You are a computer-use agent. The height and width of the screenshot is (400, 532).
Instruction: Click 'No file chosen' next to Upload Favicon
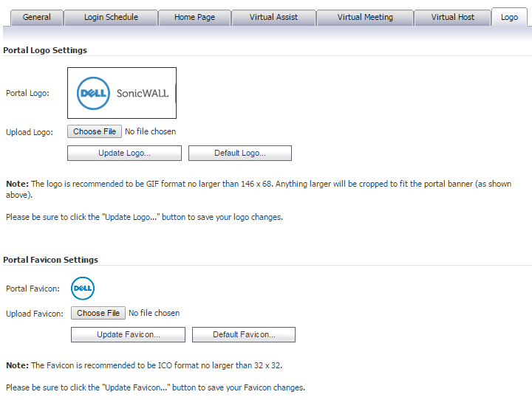[x=154, y=313]
